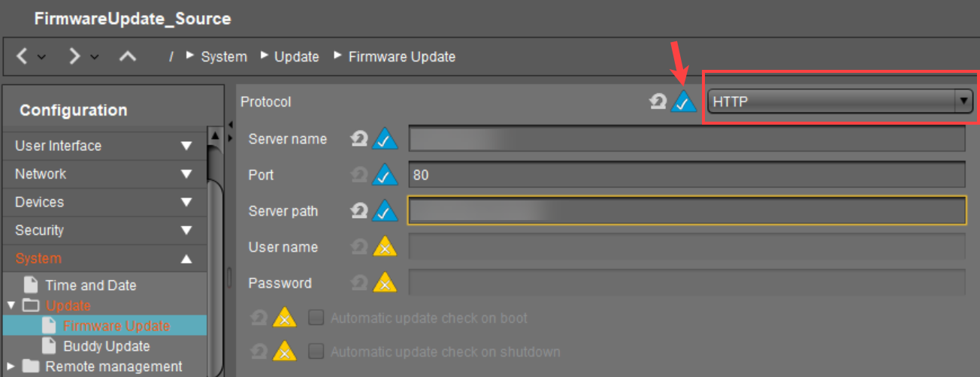Viewport: 980px width, 377px height.
Task: Click the blue triangle icon for Port
Action: pos(385,176)
